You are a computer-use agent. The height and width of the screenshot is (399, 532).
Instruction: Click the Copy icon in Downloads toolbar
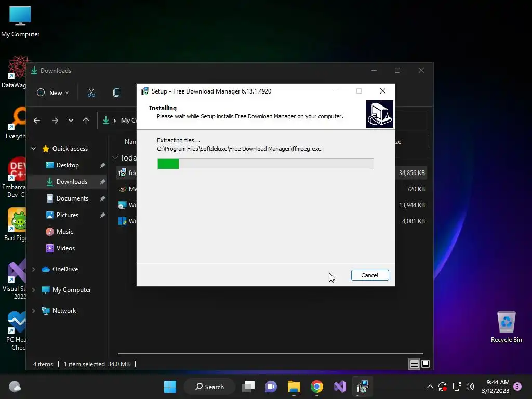[x=116, y=92]
